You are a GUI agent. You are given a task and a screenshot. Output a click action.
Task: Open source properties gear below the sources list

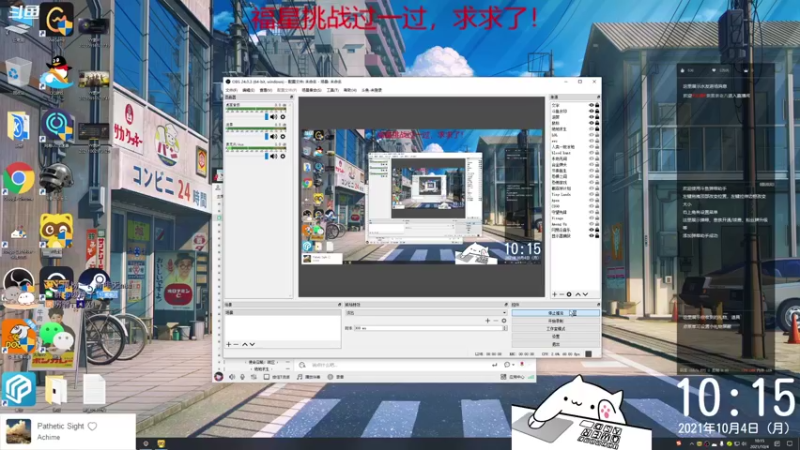(x=569, y=294)
